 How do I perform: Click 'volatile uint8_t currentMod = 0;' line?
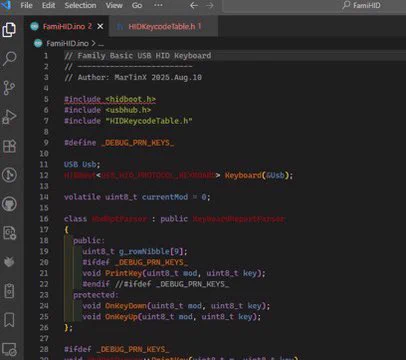point(137,197)
